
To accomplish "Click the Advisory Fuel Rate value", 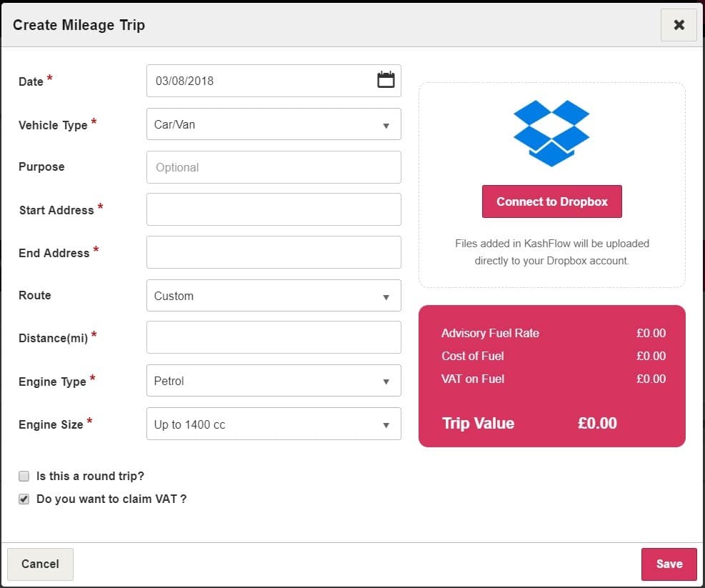I will (x=651, y=333).
